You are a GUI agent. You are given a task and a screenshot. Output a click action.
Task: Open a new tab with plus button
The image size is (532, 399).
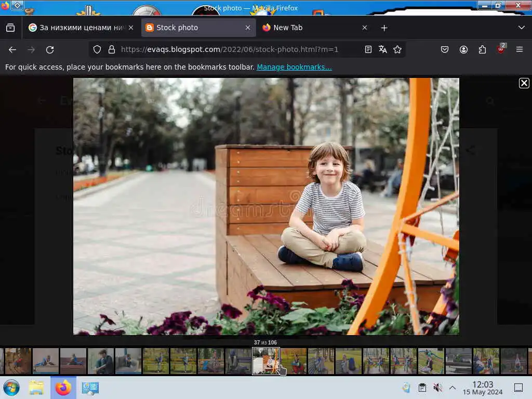pyautogui.click(x=384, y=28)
